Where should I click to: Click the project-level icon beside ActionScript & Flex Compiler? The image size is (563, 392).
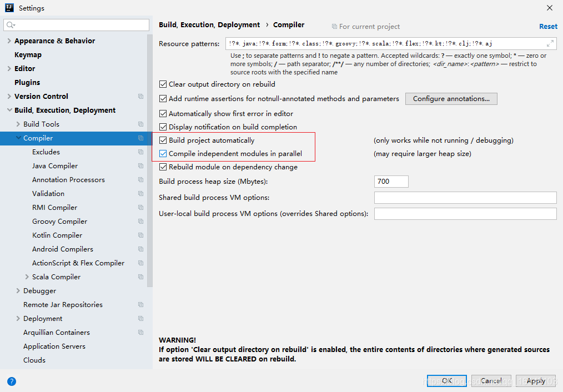coord(141,263)
